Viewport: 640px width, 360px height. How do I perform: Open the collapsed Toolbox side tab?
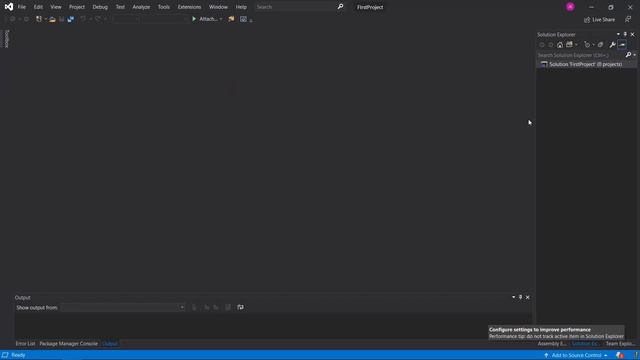(7, 39)
